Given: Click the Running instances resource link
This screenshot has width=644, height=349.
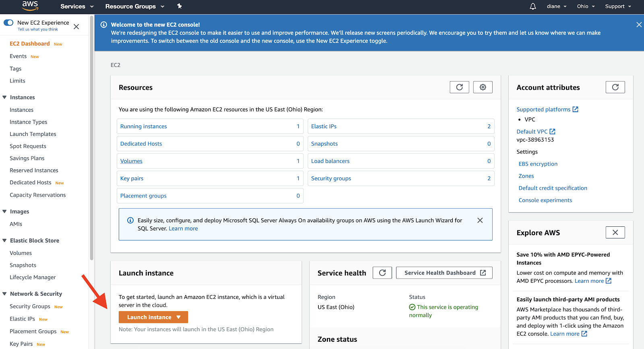Looking at the screenshot, I should coord(143,126).
